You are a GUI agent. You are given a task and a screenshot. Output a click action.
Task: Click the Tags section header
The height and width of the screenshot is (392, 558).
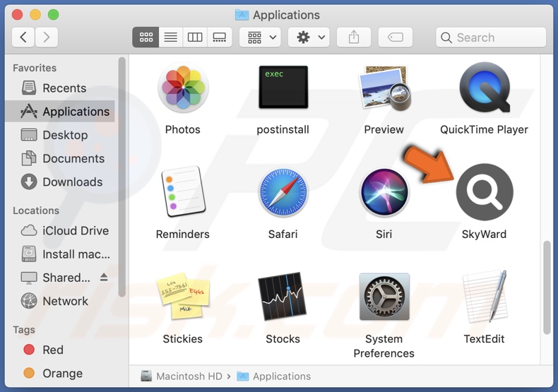pyautogui.click(x=24, y=330)
